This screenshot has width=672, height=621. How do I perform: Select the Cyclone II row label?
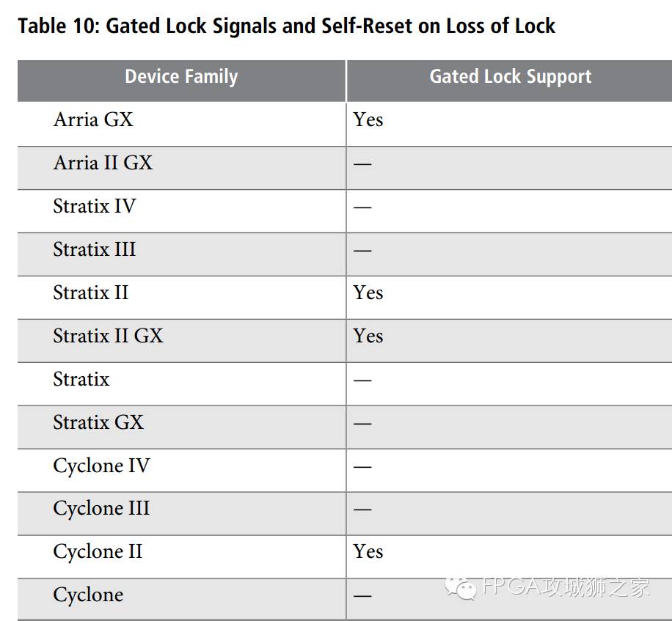point(98,551)
